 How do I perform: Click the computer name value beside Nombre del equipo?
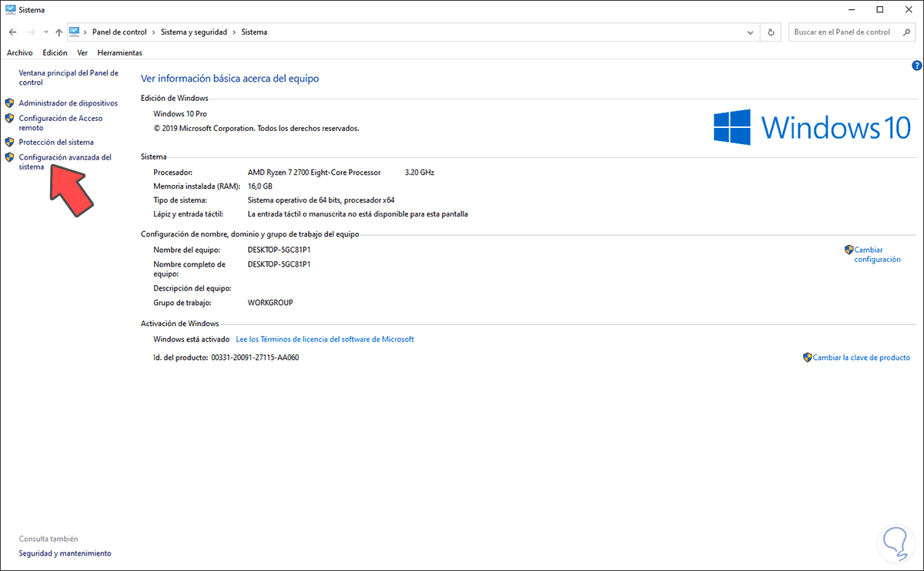click(x=279, y=250)
